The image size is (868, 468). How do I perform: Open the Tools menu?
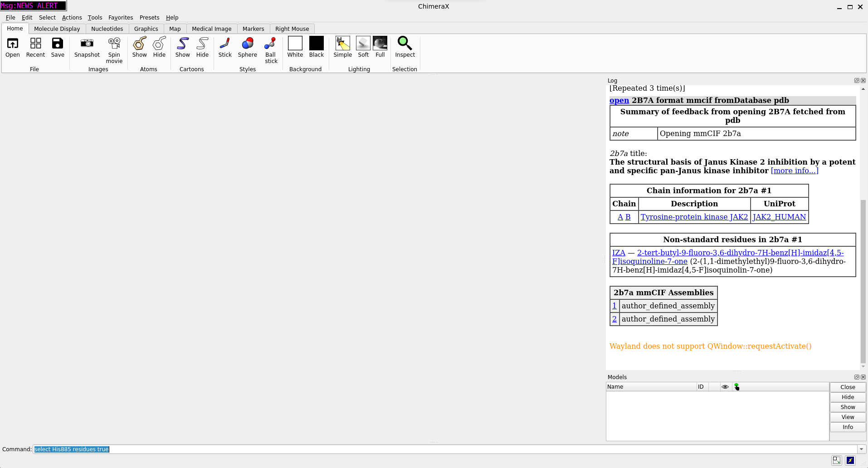coord(95,17)
